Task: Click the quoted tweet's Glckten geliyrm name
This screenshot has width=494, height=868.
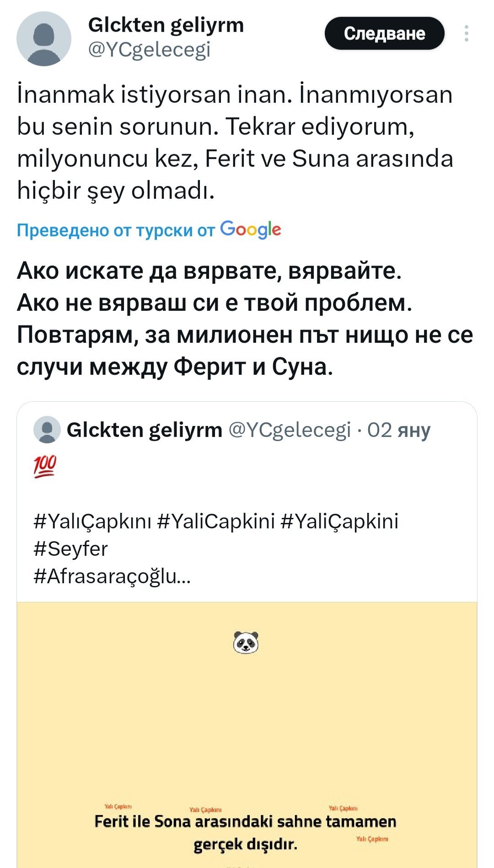Action: (144, 430)
